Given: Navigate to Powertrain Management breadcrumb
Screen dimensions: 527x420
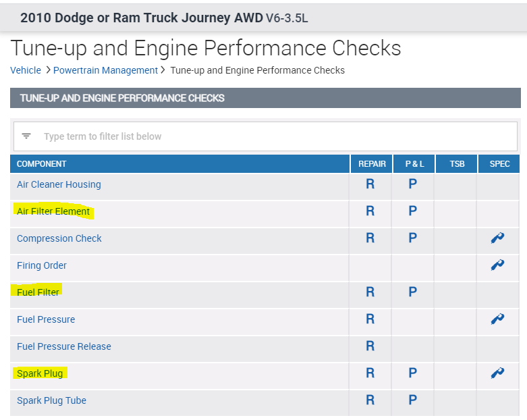Looking at the screenshot, I should click(x=105, y=70).
